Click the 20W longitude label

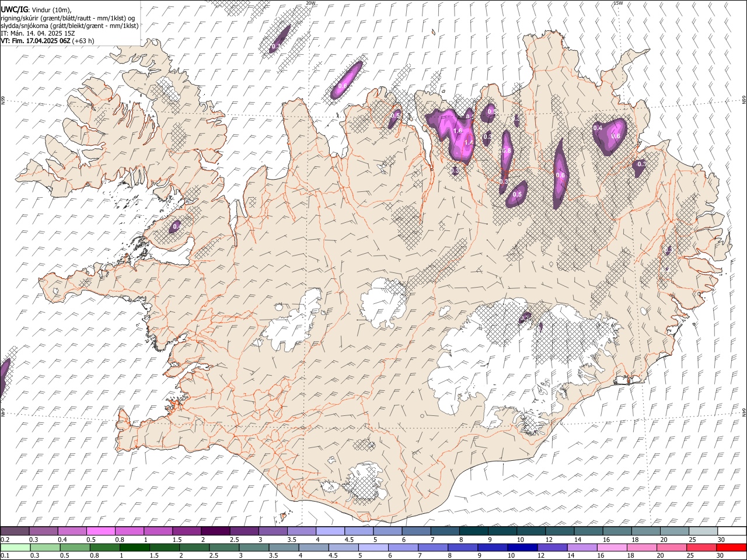coord(311,3)
